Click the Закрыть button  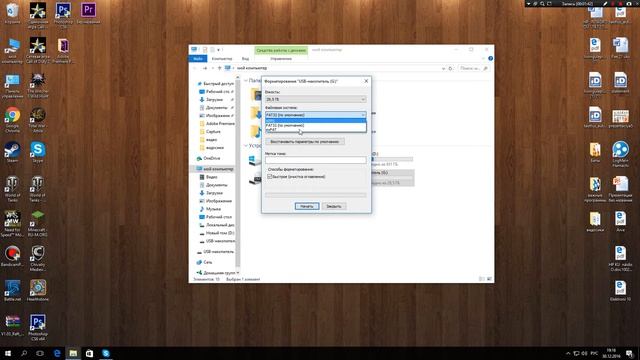click(x=334, y=206)
